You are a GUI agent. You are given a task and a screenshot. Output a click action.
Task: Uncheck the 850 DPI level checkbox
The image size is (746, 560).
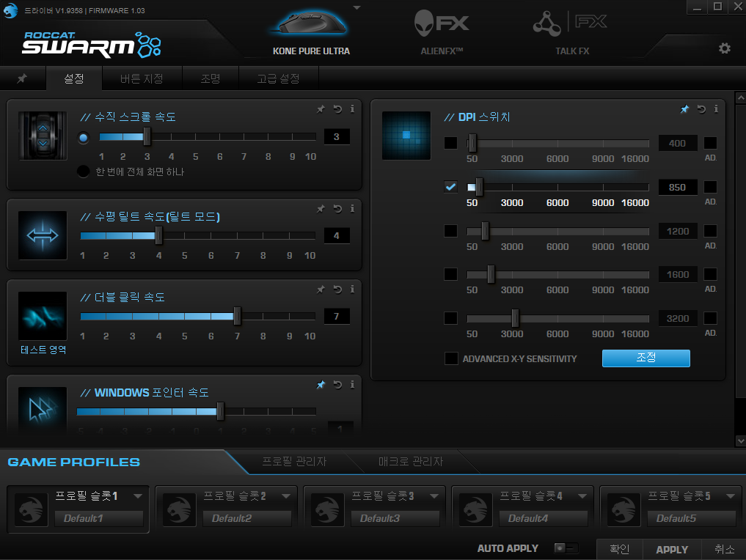pyautogui.click(x=450, y=187)
